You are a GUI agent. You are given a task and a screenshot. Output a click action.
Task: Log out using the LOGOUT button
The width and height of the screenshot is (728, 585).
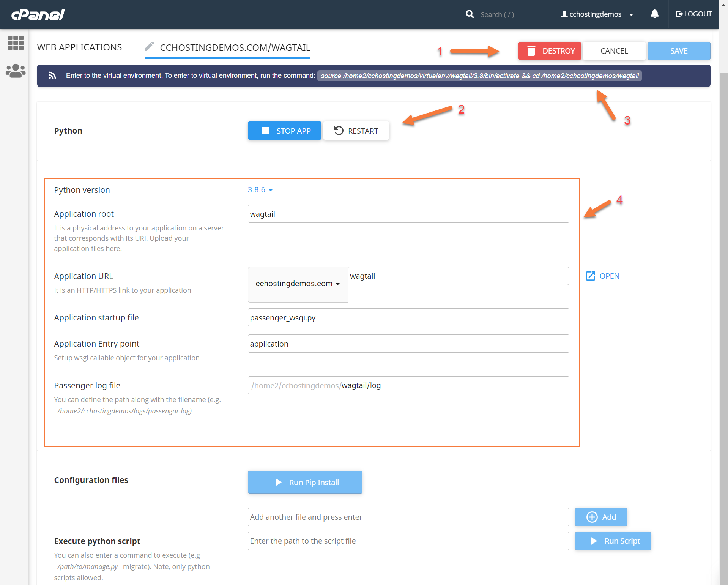pos(693,14)
